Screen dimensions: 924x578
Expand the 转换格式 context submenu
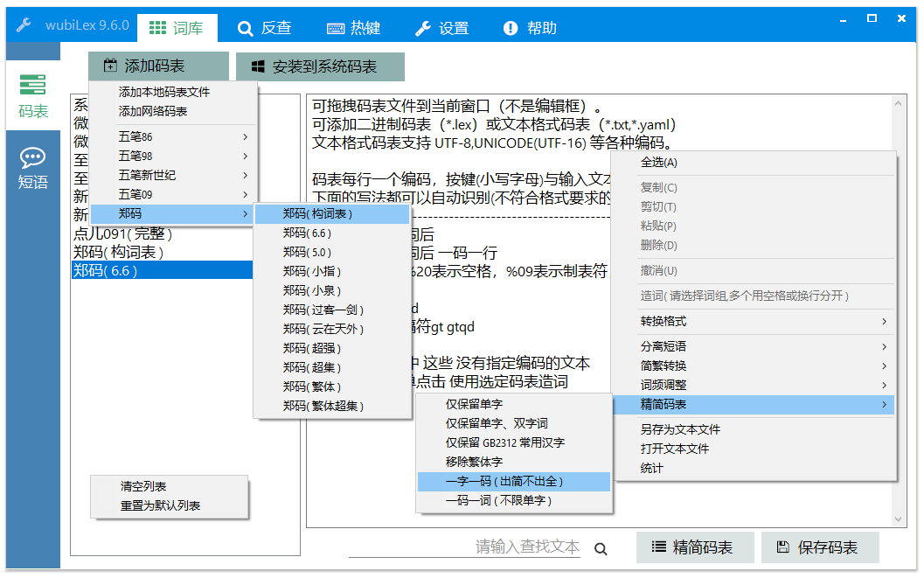point(753,322)
